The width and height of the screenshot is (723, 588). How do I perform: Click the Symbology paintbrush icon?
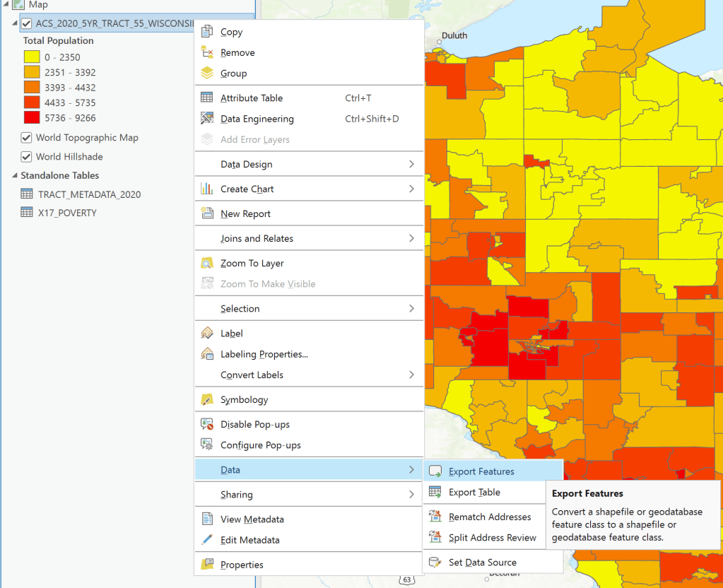207,400
